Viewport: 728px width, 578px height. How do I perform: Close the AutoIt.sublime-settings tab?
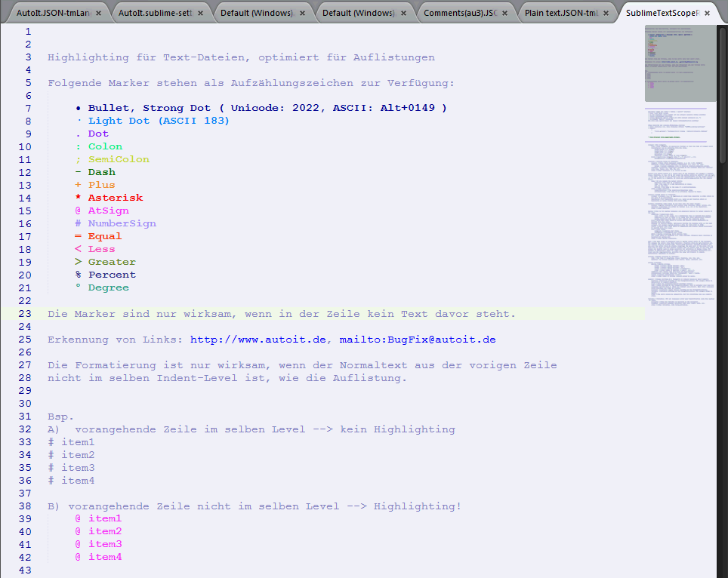[x=200, y=14]
